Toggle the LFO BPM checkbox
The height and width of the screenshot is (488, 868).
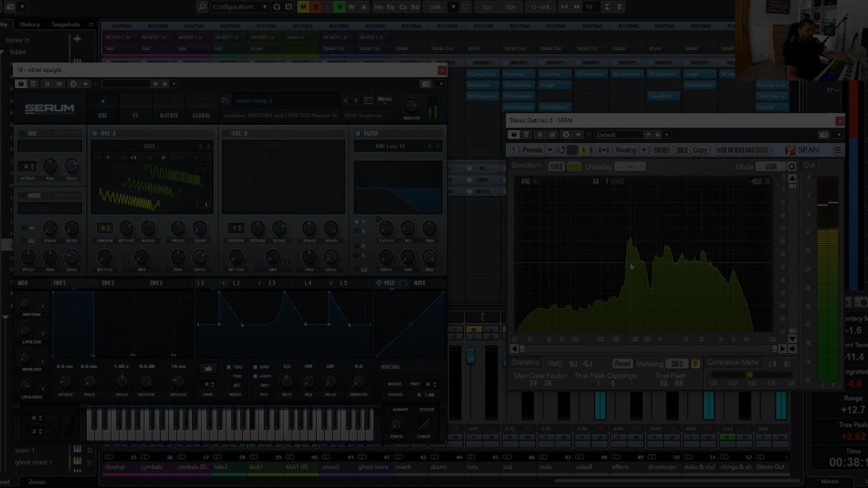tap(255, 367)
